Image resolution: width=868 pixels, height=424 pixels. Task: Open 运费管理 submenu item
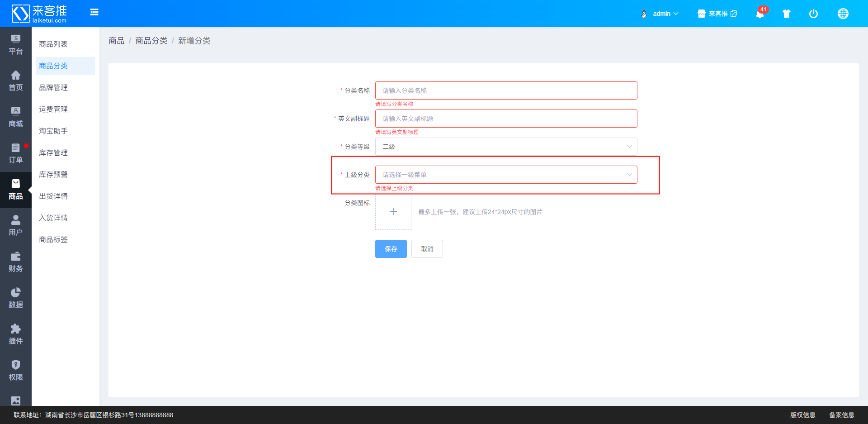click(x=66, y=109)
